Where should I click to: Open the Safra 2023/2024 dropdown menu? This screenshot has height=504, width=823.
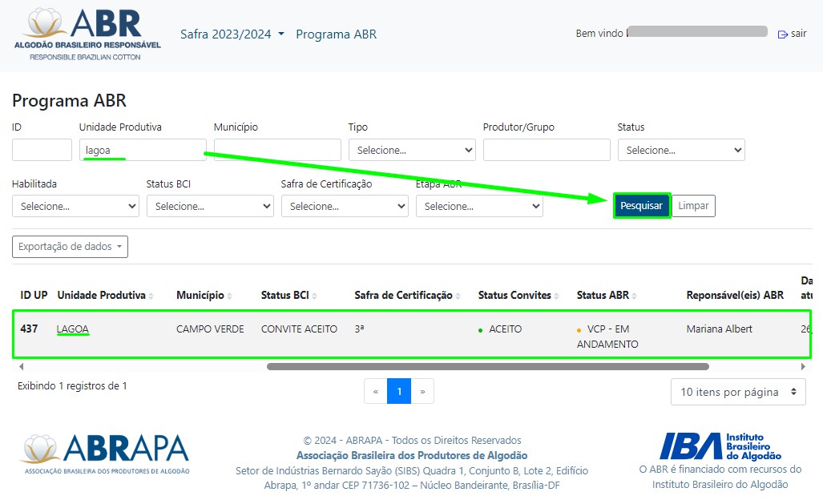[x=232, y=34]
